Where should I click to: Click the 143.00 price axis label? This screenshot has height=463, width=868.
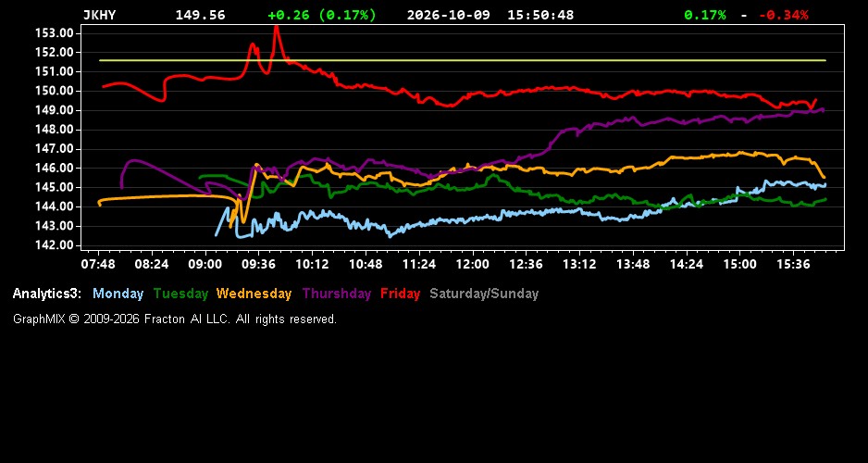(55, 226)
